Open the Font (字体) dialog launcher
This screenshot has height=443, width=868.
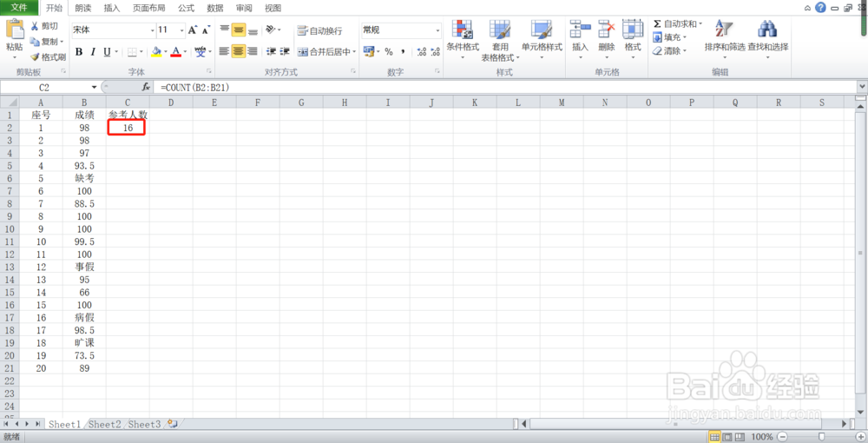click(209, 71)
